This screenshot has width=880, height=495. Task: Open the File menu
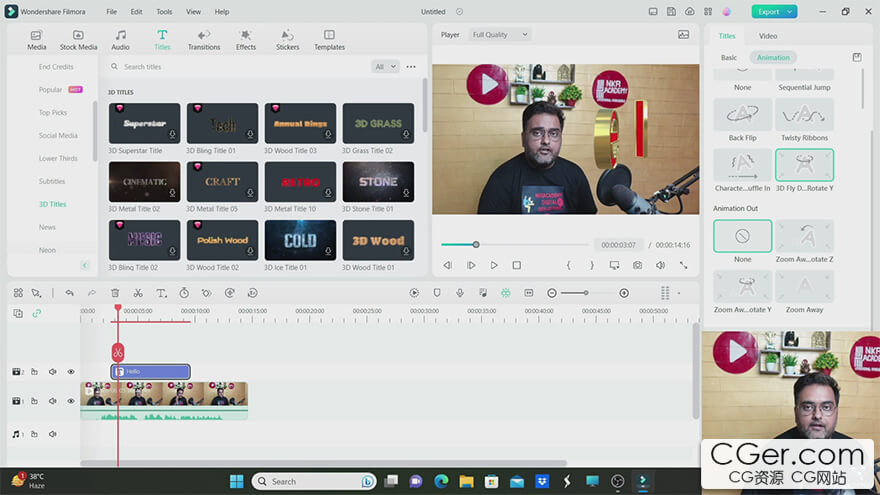coord(112,11)
